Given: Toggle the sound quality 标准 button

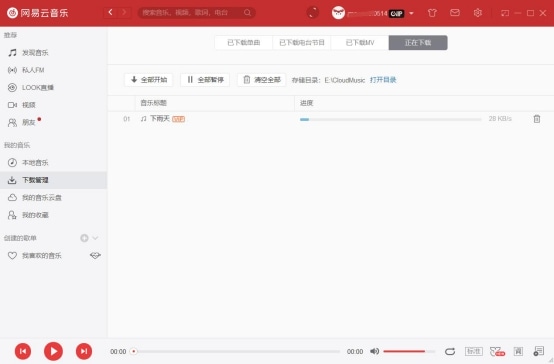Looking at the screenshot, I should click(473, 351).
